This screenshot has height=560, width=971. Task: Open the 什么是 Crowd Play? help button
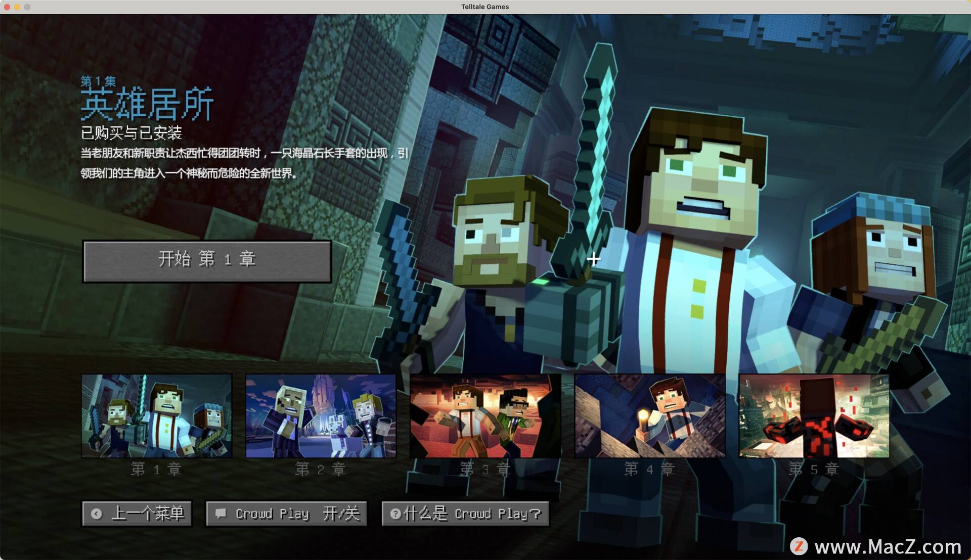465,514
